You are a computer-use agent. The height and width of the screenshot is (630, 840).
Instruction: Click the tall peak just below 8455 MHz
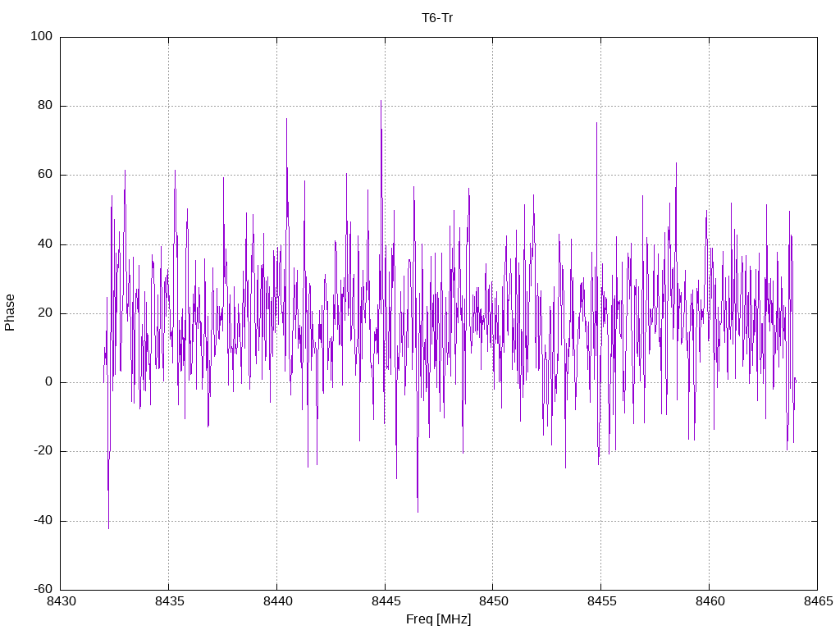597,123
